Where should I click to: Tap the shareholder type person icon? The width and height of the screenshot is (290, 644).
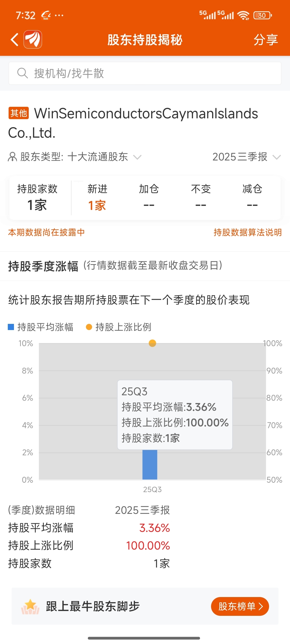[x=12, y=157]
